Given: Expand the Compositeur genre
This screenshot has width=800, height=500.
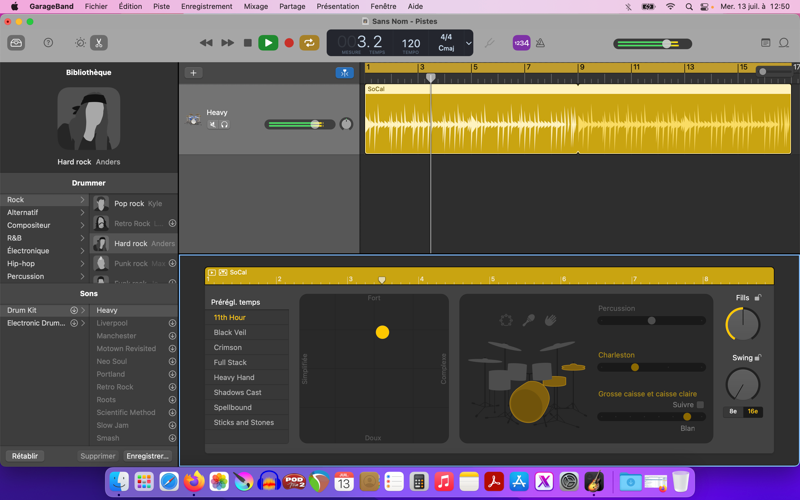Looking at the screenshot, I should [83, 225].
